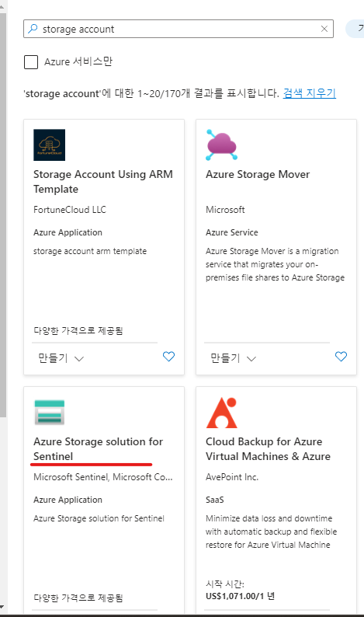This screenshot has width=364, height=617.
Task: Select the 'FortuneCloud LLC' publisher text
Action: click(70, 210)
